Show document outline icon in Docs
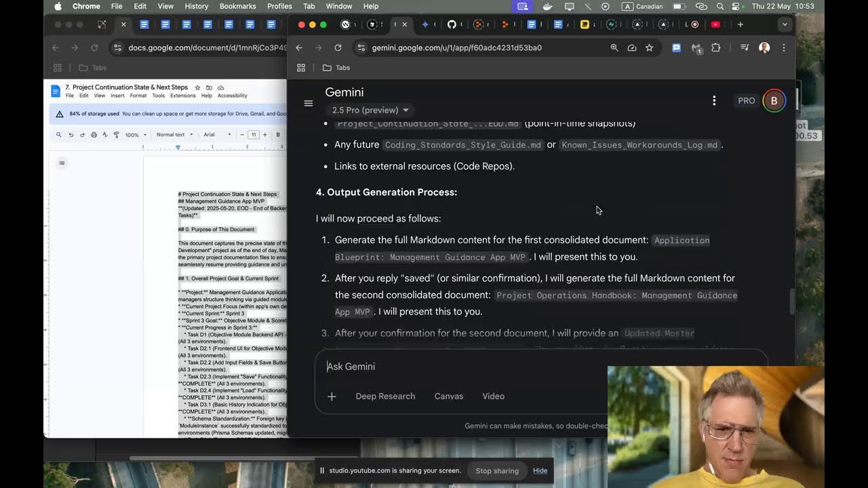Viewport: 868px width, 488px height. click(x=62, y=163)
